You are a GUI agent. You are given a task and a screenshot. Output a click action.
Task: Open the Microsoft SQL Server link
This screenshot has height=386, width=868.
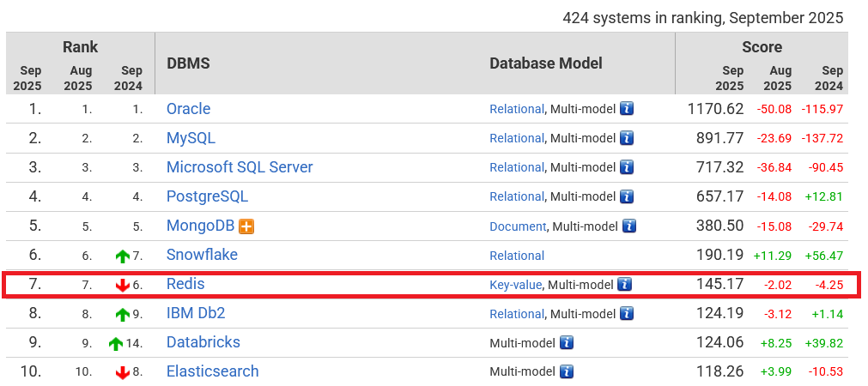pyautogui.click(x=240, y=167)
